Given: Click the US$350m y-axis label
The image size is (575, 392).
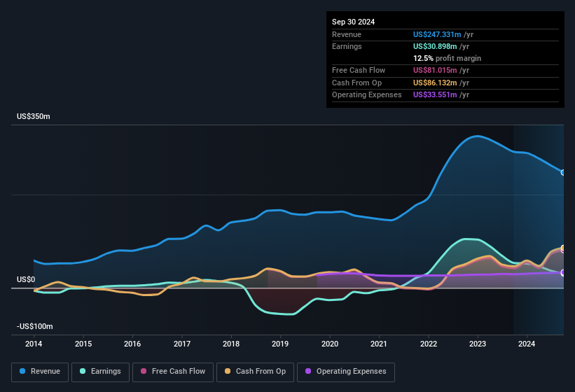Looking at the screenshot, I should point(34,116).
